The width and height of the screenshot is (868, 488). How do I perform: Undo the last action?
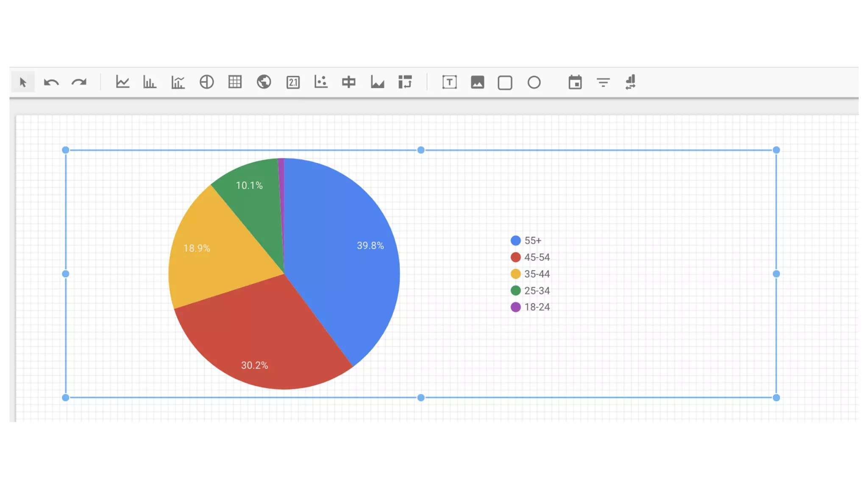point(51,82)
